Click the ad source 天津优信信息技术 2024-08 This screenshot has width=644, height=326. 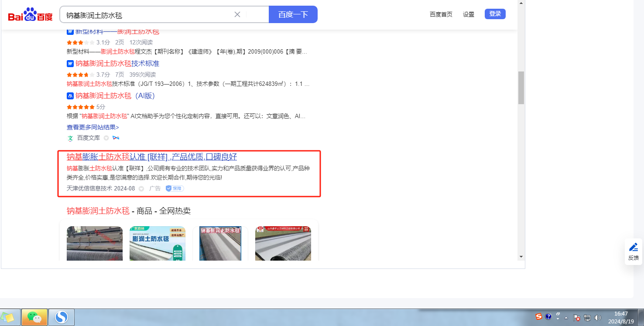[101, 189]
